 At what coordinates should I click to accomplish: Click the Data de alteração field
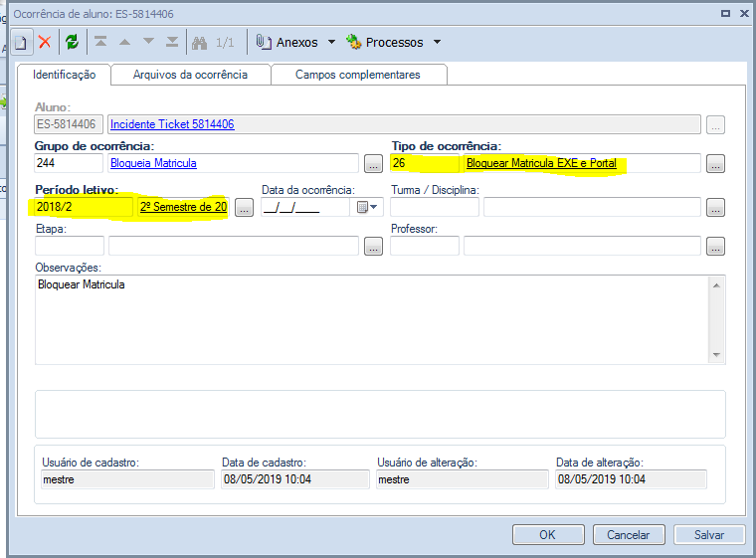[631, 479]
